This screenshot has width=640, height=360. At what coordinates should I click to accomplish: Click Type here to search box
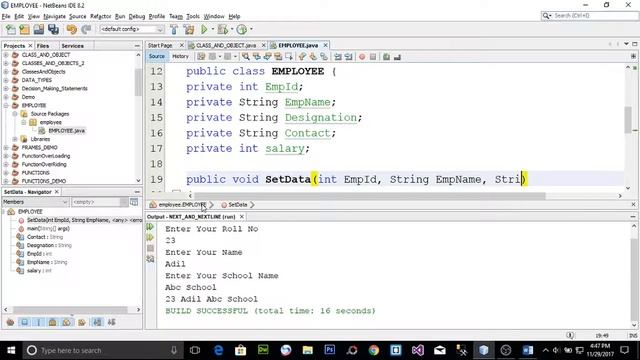click(104, 350)
